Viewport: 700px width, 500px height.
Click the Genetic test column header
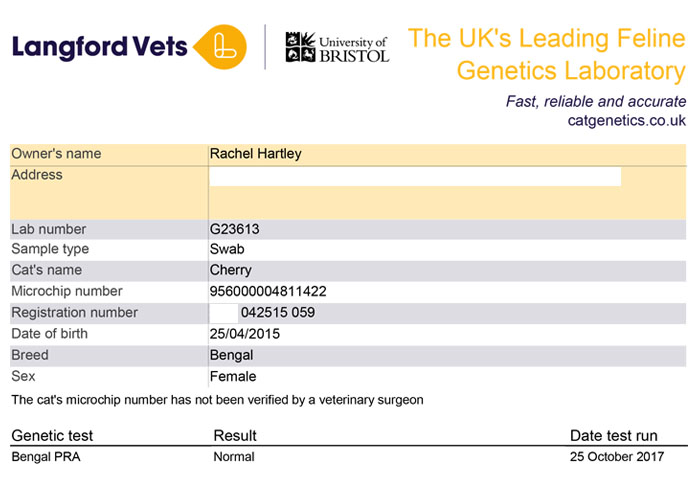[52, 436]
